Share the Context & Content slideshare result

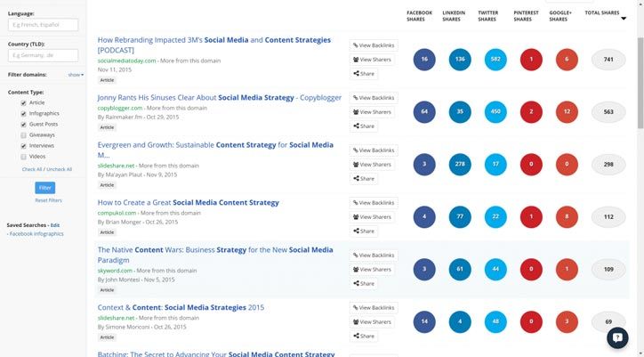coord(364,336)
